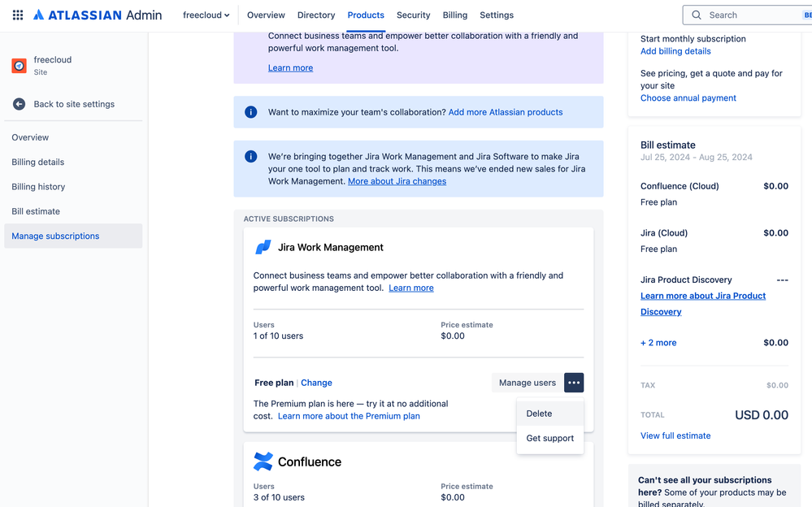This screenshot has height=507, width=812.
Task: Click 'Add billing details' link
Action: pyautogui.click(x=675, y=51)
